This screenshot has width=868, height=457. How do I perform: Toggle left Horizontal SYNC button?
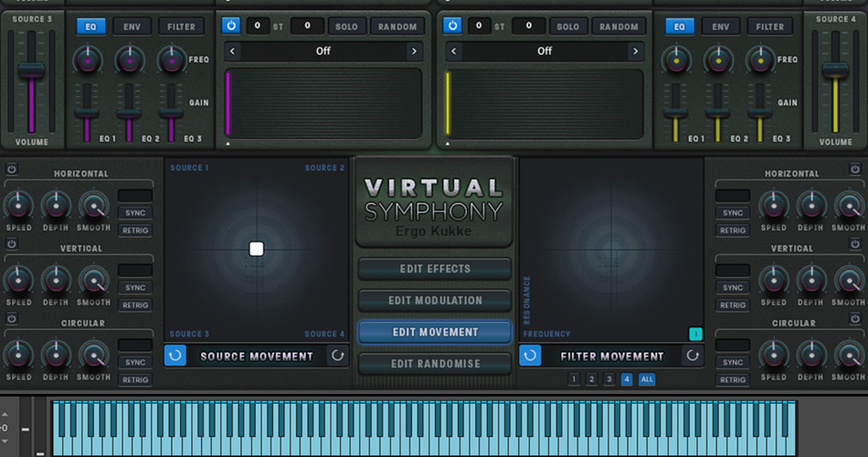click(135, 213)
